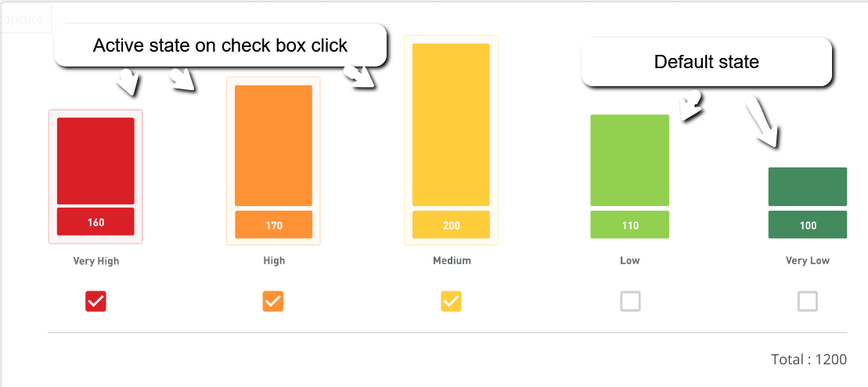The height and width of the screenshot is (387, 868).
Task: Select the tall orange High bar
Action: pos(273,145)
